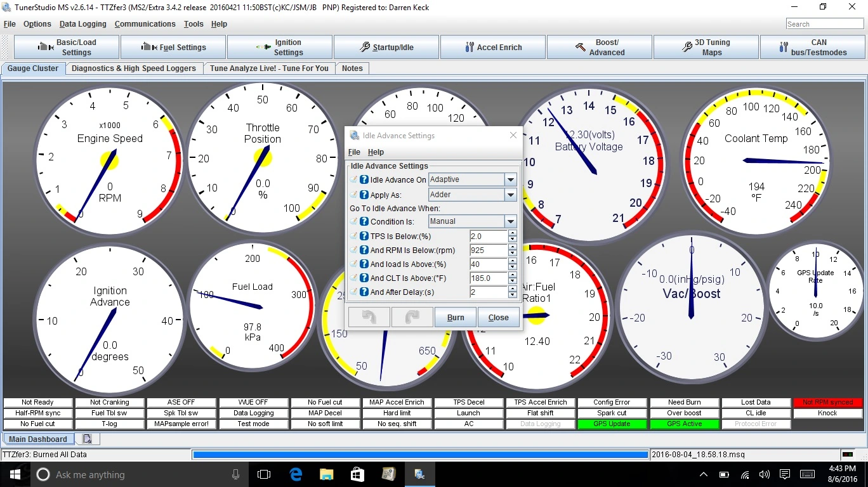Click the pencil icon beside TPS Is Below

(x=354, y=237)
